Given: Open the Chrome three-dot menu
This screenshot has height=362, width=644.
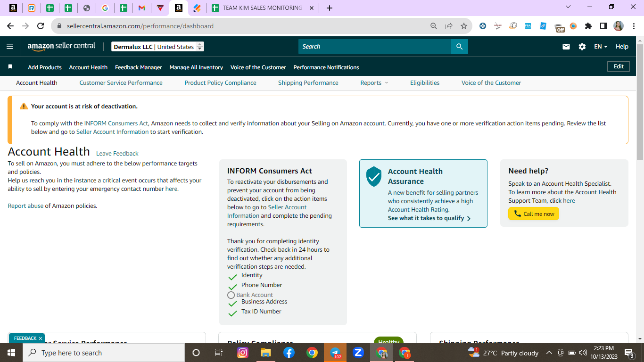Looking at the screenshot, I should 634,26.
